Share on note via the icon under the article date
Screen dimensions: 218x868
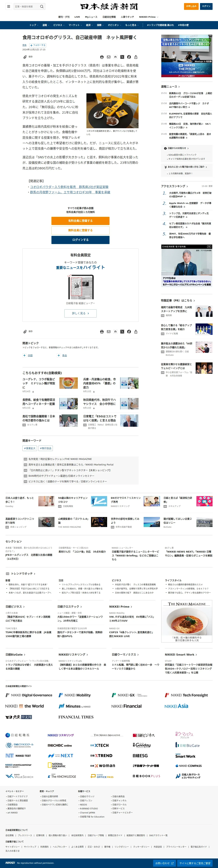(x=115, y=57)
